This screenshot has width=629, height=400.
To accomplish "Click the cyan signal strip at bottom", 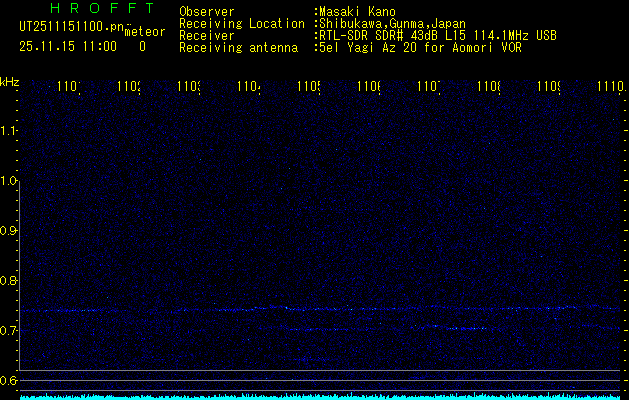I will tap(320, 396).
